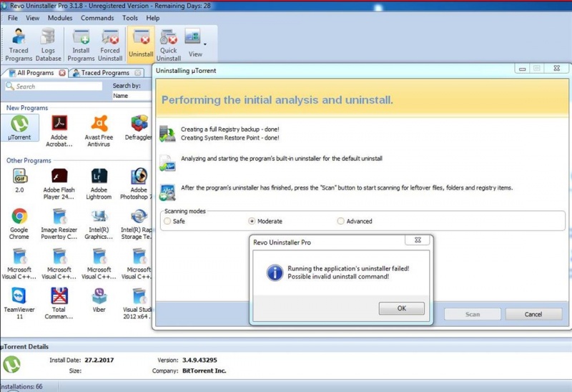This screenshot has height=392, width=572.
Task: Switch to the Traced Programs tab
Action: click(105, 73)
